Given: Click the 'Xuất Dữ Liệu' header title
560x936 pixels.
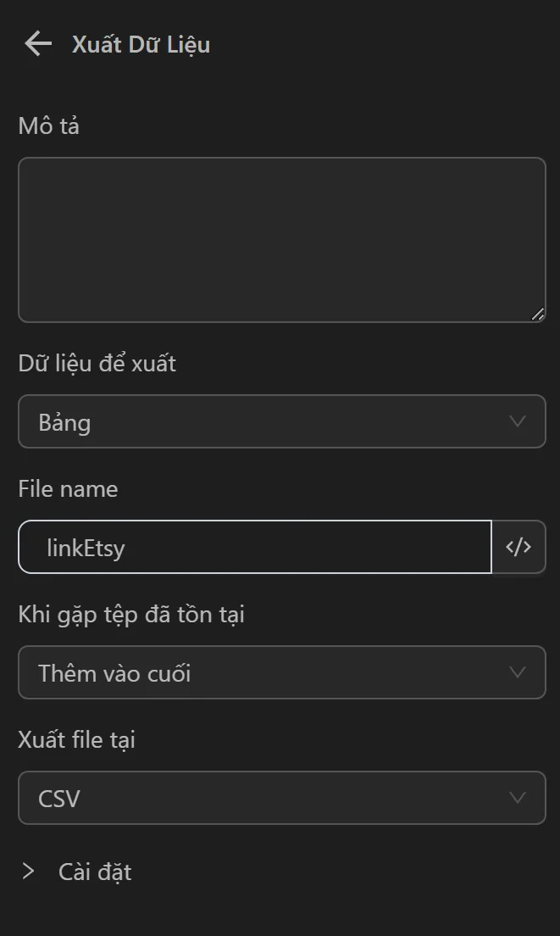Looking at the screenshot, I should 141,44.
